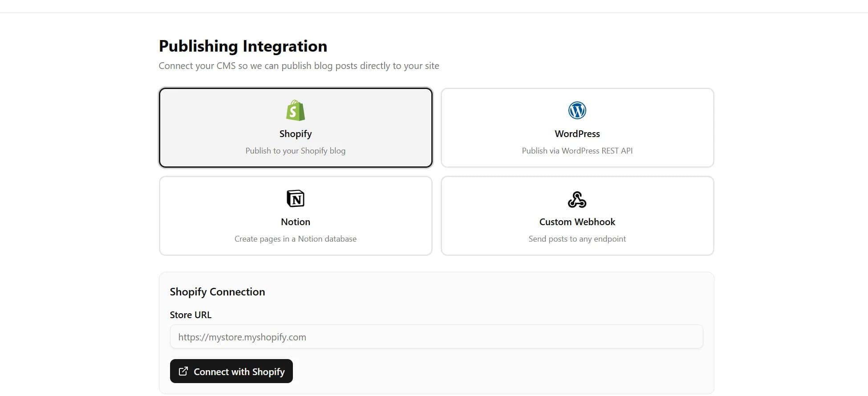Click the Shopify bag logo icon
Image resolution: width=868 pixels, height=396 pixels.
click(296, 110)
